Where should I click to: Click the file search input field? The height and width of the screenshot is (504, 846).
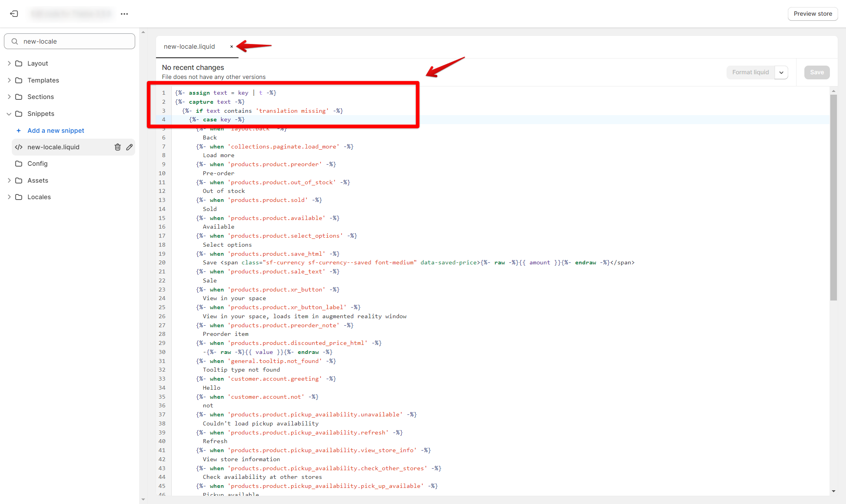click(70, 41)
